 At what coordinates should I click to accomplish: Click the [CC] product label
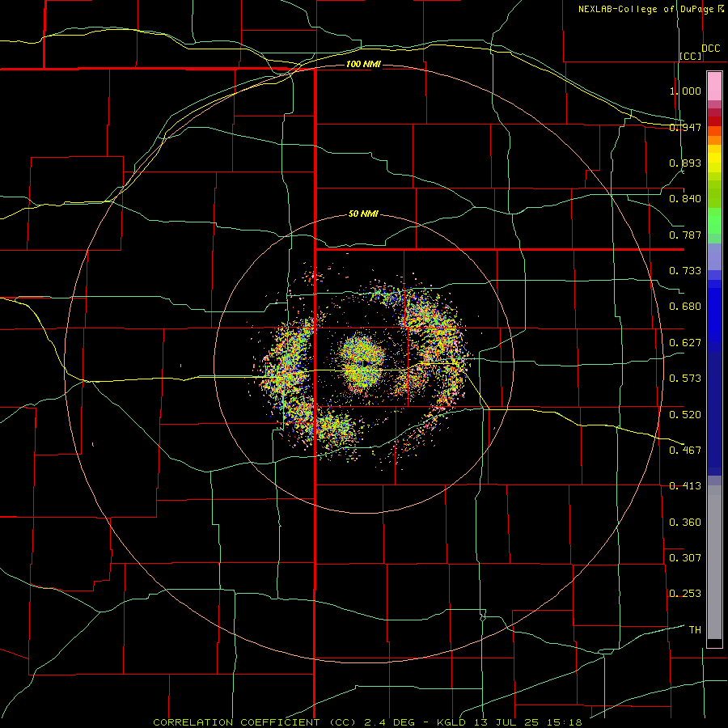[691, 56]
